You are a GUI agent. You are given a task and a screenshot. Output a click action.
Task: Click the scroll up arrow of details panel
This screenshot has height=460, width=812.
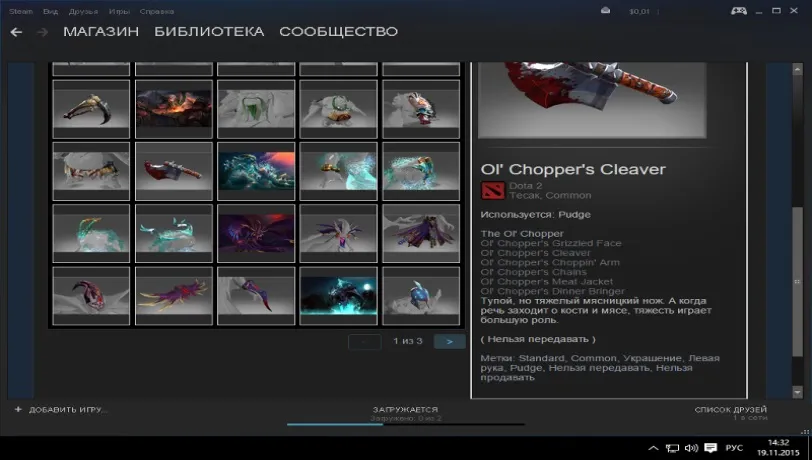click(798, 69)
